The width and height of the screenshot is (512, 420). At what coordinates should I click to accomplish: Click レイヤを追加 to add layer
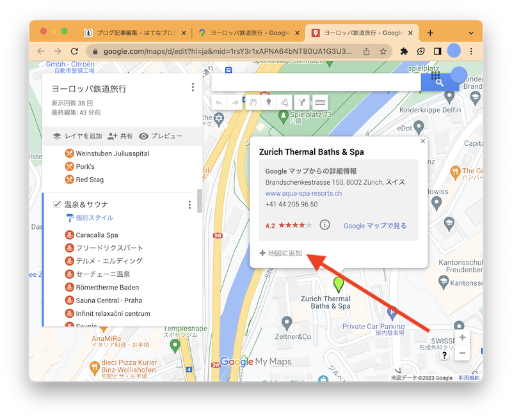(77, 136)
